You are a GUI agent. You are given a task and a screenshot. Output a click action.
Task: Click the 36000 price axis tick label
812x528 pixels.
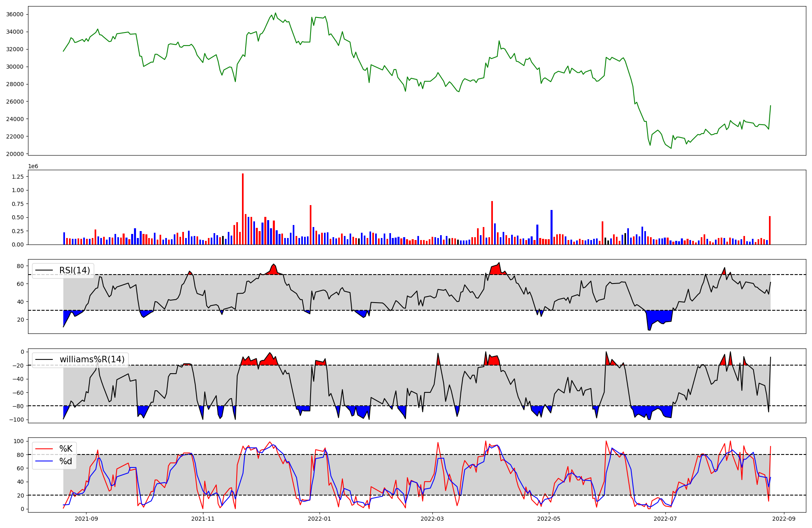[15, 14]
